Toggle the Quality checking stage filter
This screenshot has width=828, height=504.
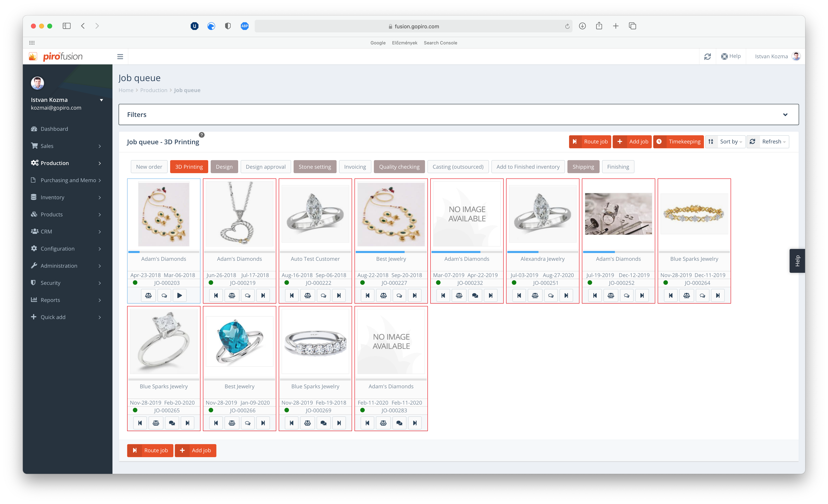click(x=399, y=167)
